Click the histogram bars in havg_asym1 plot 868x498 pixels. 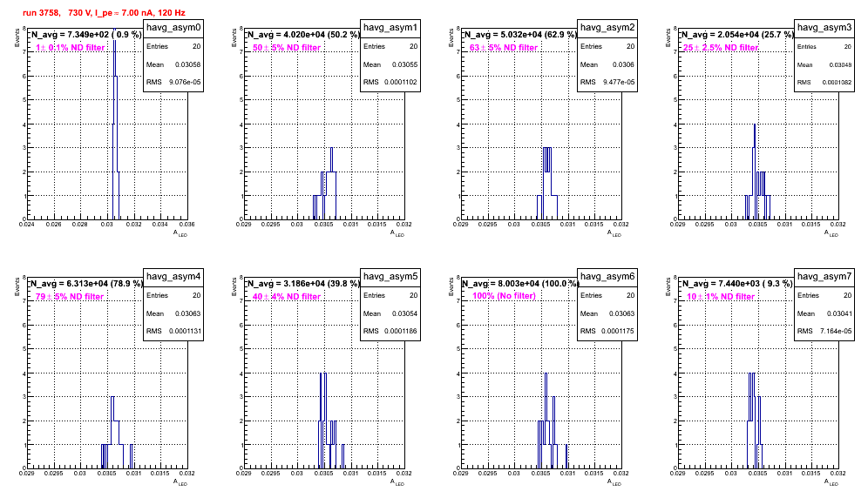point(325,184)
